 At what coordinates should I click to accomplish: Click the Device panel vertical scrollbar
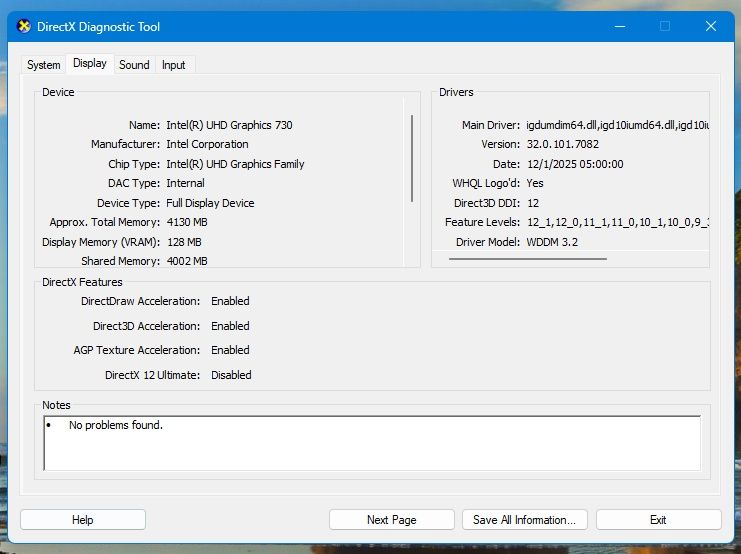(412, 158)
